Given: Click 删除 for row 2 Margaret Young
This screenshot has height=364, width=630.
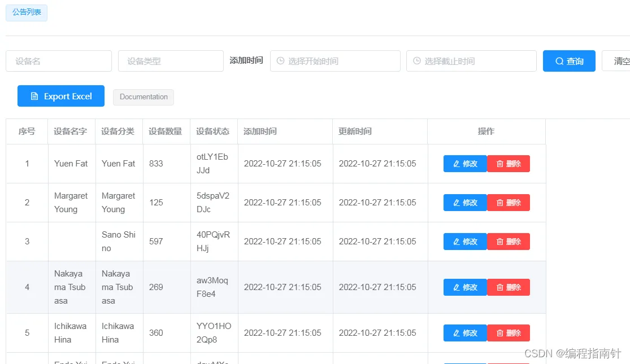Looking at the screenshot, I should [509, 203].
